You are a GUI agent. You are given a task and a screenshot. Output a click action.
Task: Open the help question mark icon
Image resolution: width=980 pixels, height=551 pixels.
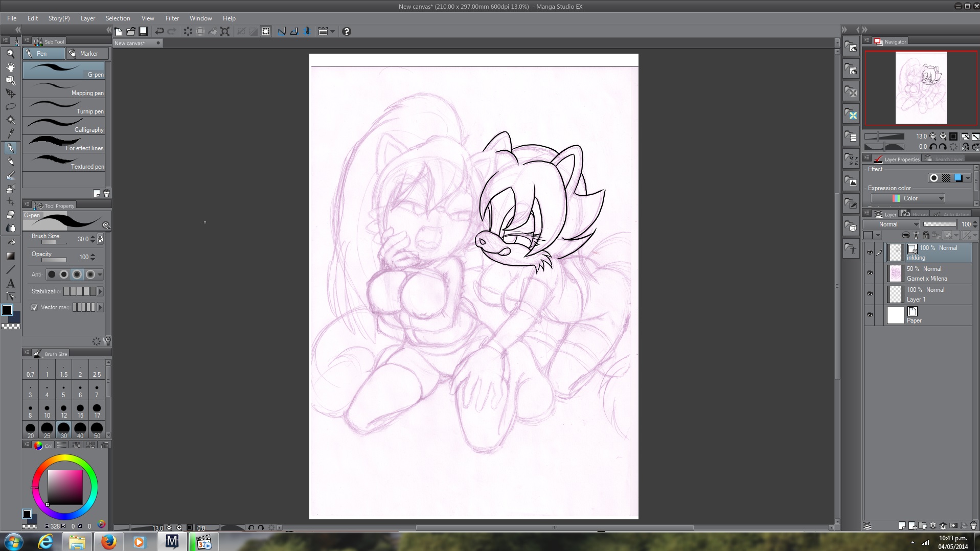tap(347, 32)
